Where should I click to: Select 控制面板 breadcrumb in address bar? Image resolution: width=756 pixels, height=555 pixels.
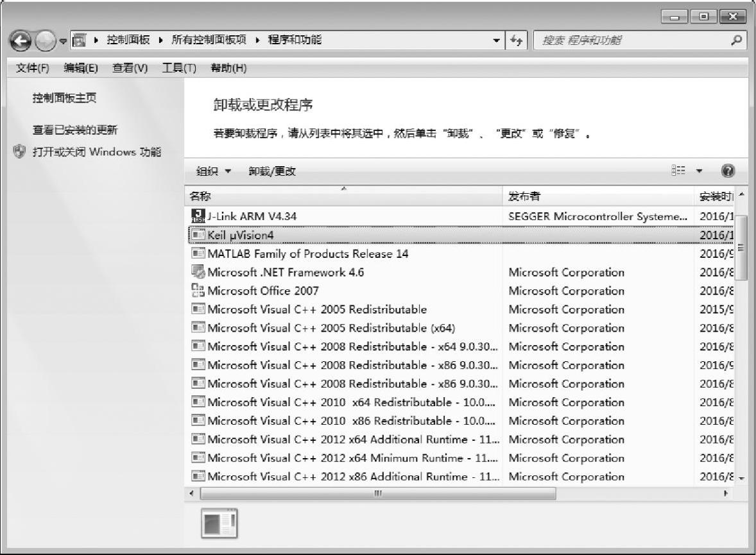[128, 40]
